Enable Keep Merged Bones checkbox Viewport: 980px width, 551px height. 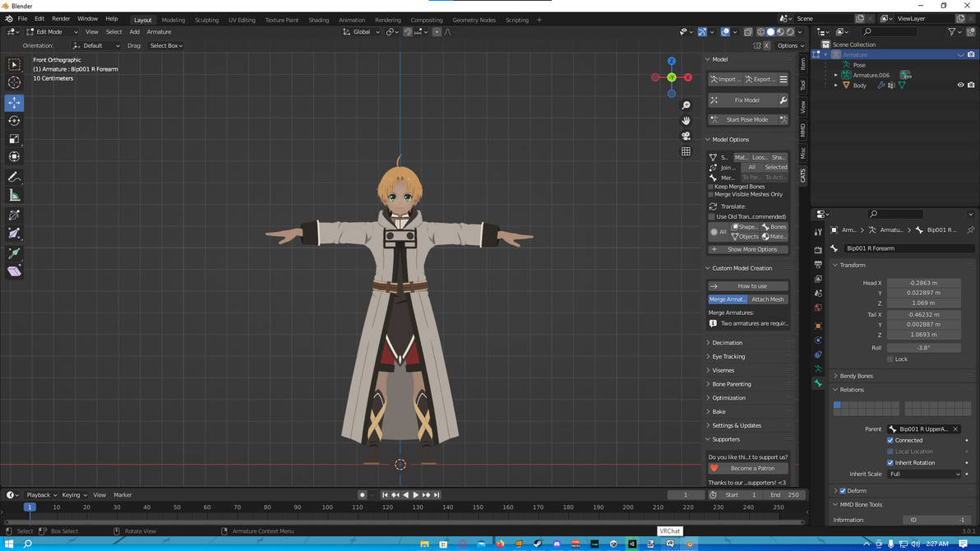(711, 187)
